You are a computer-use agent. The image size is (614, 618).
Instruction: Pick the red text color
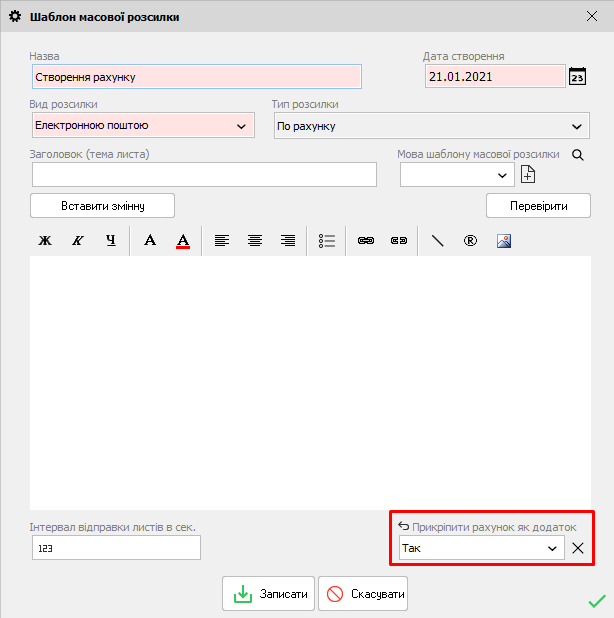coord(183,241)
